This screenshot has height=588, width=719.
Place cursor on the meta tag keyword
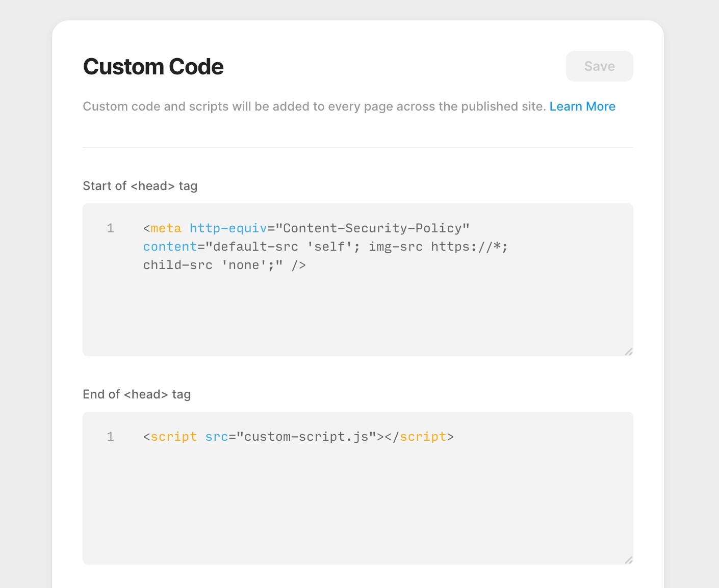click(x=166, y=228)
